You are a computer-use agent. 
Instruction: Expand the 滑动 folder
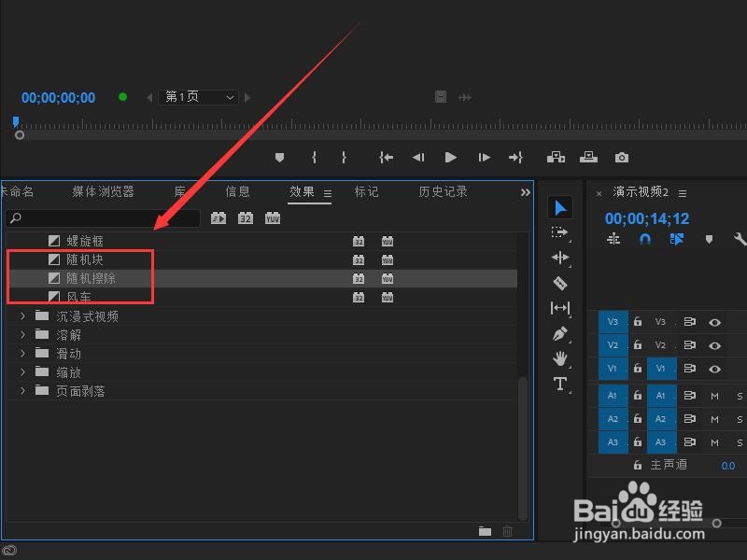coord(22,353)
